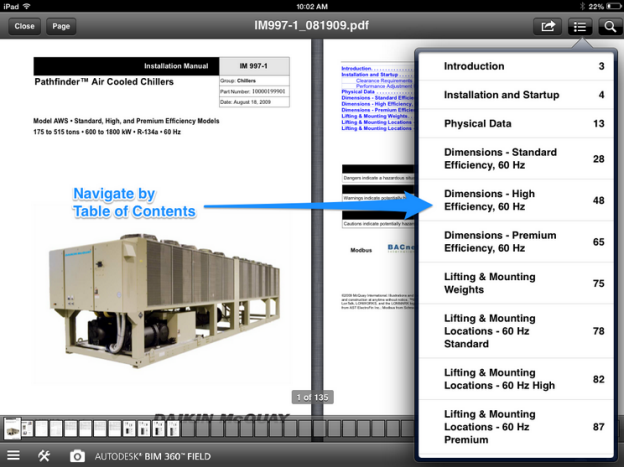Tap the Modbus logo on page two

pos(361,250)
